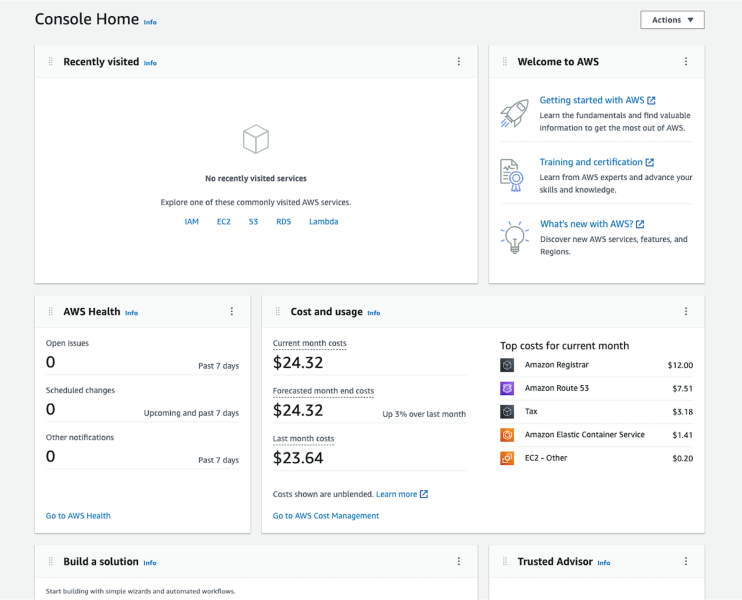Open the S3 service link

coord(253,221)
